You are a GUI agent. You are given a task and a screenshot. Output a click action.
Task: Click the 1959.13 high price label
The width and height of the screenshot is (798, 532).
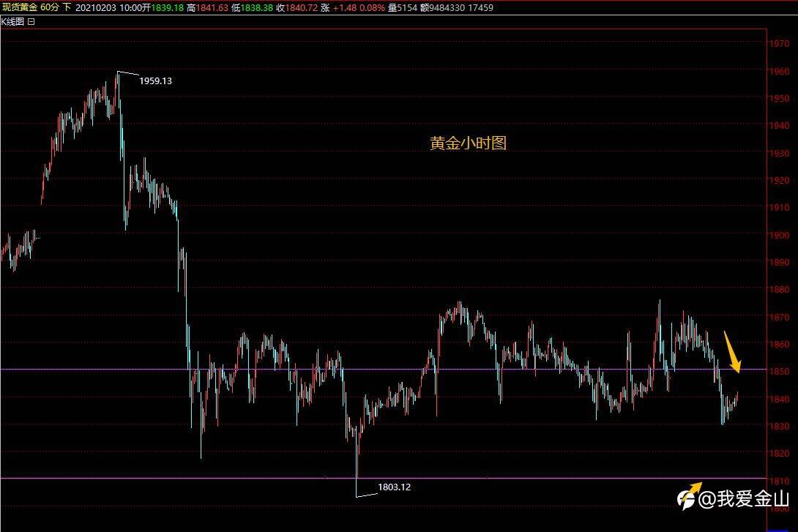tap(156, 81)
